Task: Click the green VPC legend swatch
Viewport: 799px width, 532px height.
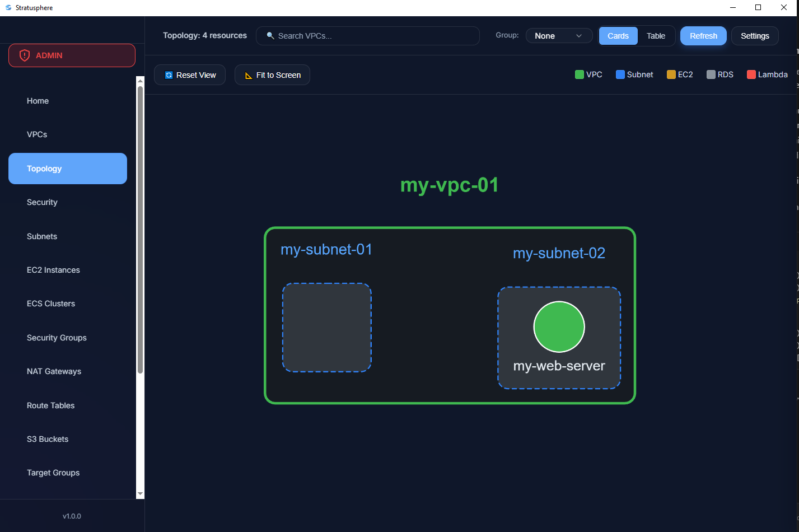Action: 579,74
